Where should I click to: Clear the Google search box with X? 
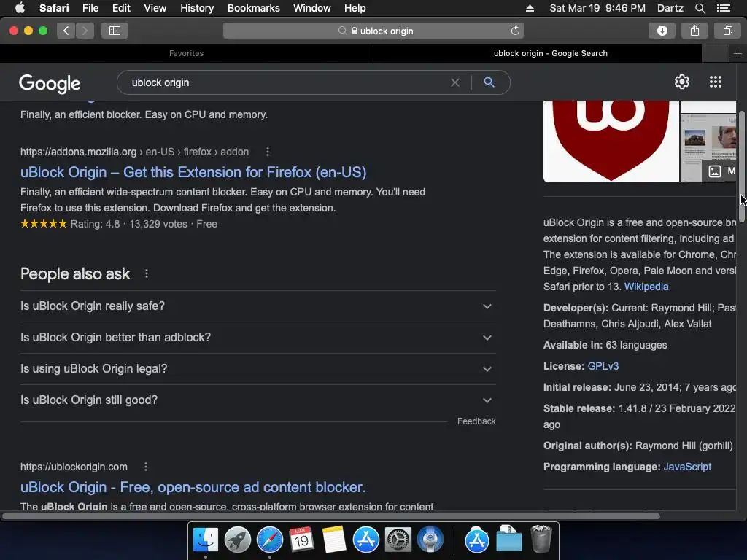coord(455,83)
